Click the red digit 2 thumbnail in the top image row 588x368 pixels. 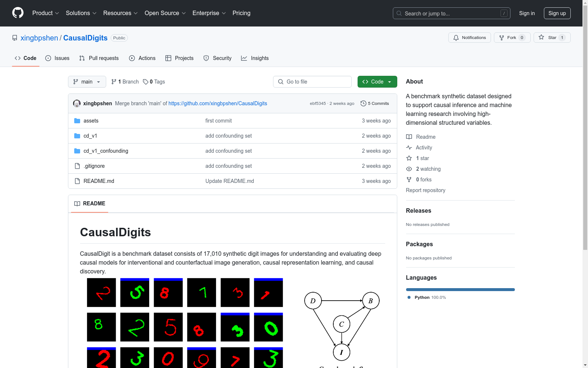(x=101, y=293)
